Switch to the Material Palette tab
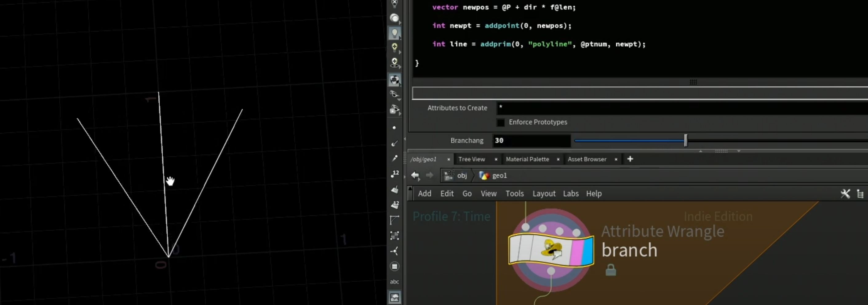 (527, 159)
